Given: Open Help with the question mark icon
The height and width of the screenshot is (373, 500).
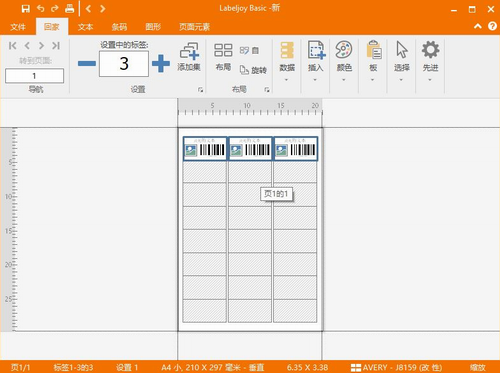Looking at the screenshot, I should coord(492,26).
